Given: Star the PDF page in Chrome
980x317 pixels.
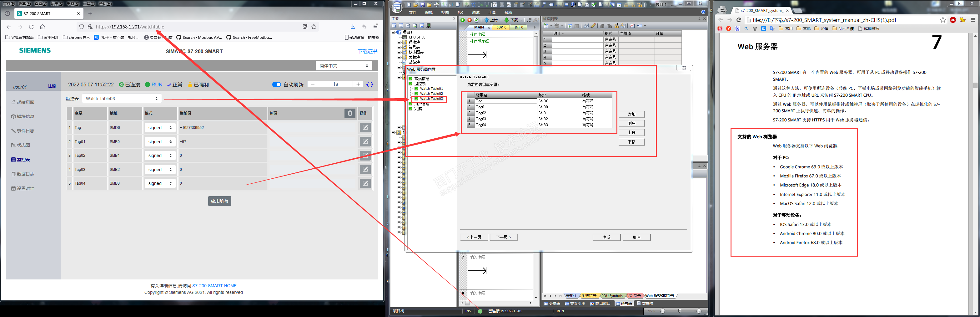Looking at the screenshot, I should tap(943, 20).
